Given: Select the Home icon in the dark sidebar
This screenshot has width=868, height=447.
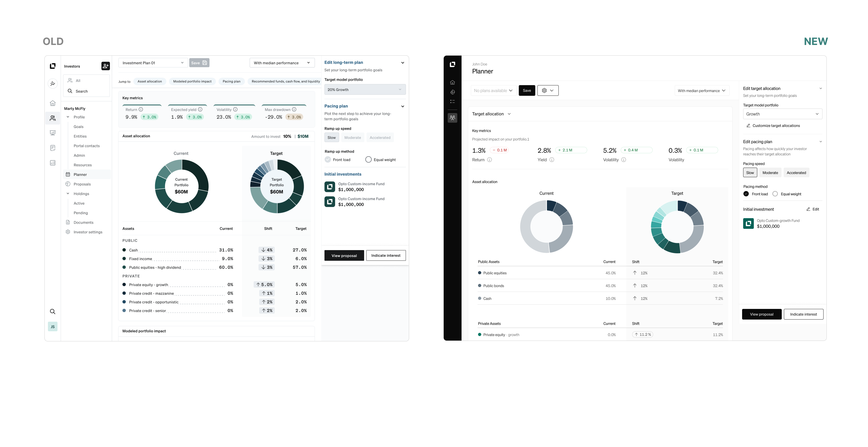Looking at the screenshot, I should pyautogui.click(x=453, y=82).
